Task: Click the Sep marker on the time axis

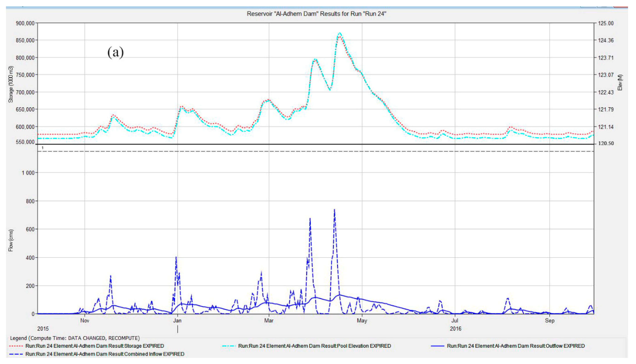Action: [x=549, y=321]
